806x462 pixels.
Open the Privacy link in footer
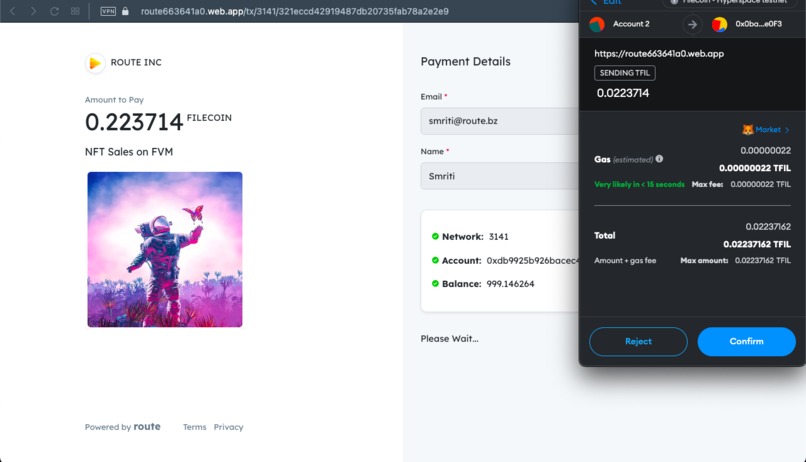[228, 427]
